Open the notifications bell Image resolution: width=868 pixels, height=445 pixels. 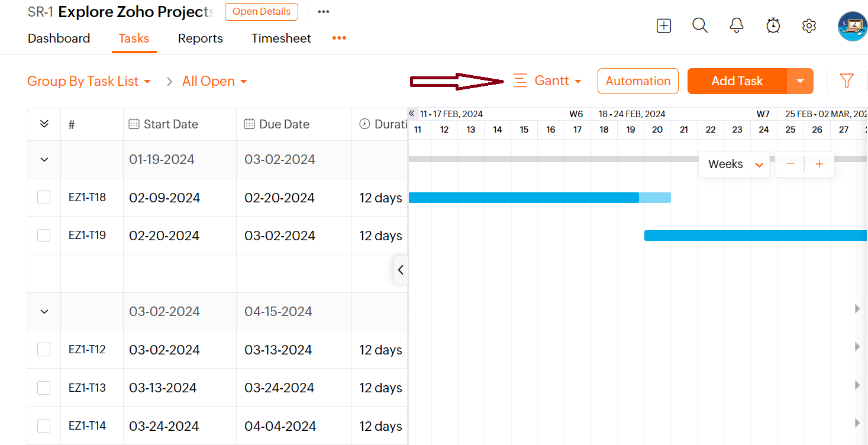click(737, 25)
